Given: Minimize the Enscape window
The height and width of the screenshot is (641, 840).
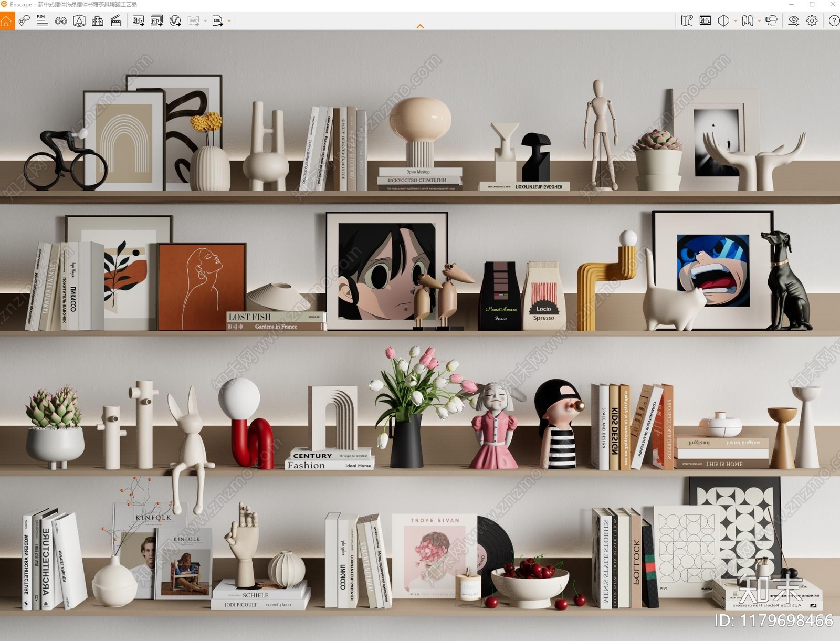Looking at the screenshot, I should click(x=791, y=4).
